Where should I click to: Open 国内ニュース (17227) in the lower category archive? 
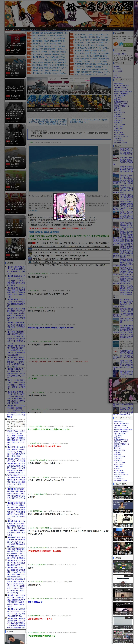(x=121, y=428)
